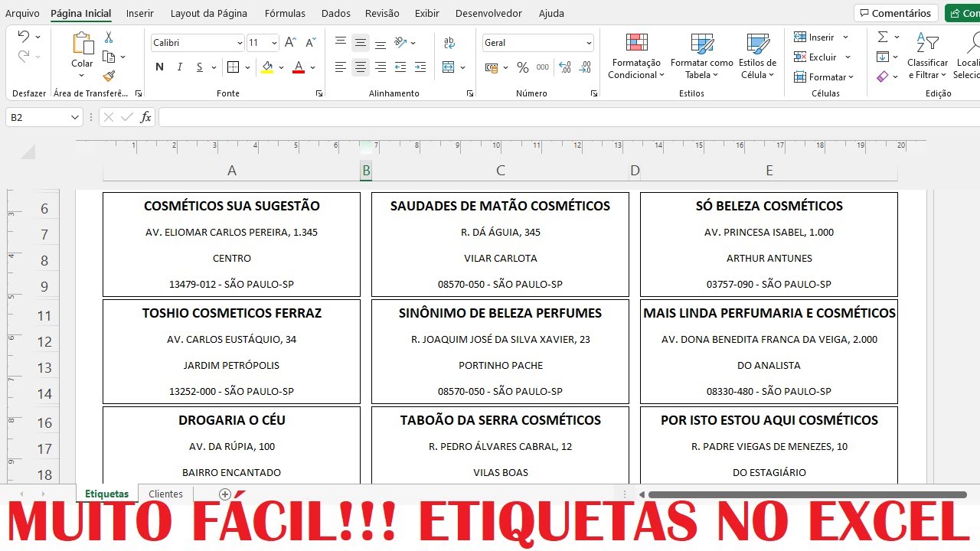Viewport: 980px width, 551px height.
Task: Click the Formatar cells button
Action: (824, 77)
